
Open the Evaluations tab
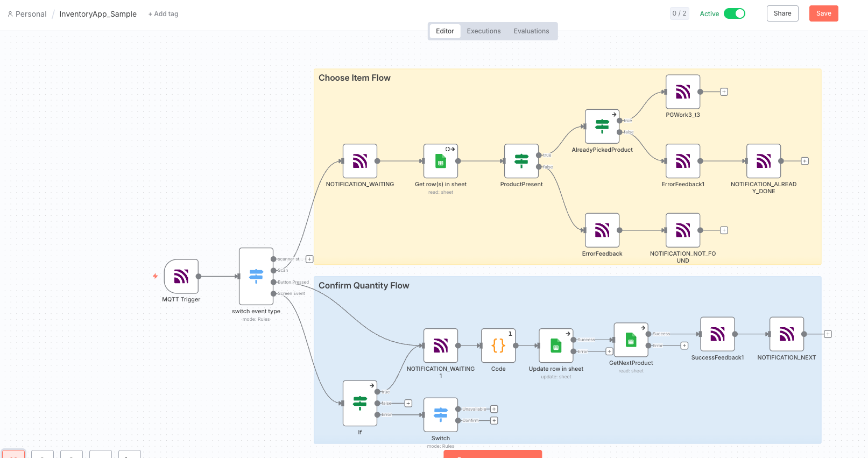531,31
